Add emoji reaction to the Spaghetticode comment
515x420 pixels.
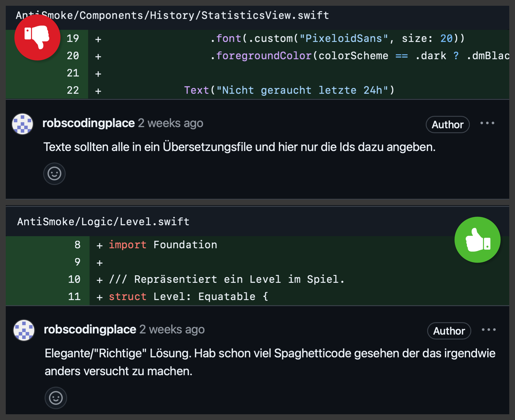[56, 398]
